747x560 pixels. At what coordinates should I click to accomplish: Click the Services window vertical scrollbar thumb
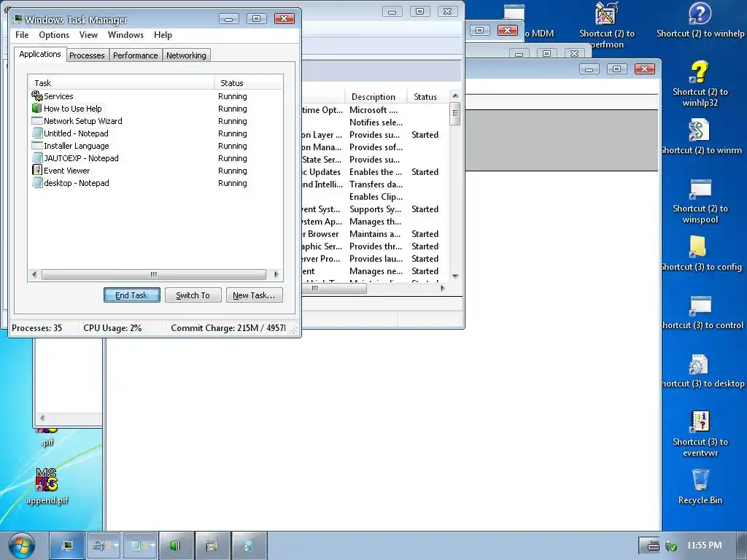click(455, 113)
